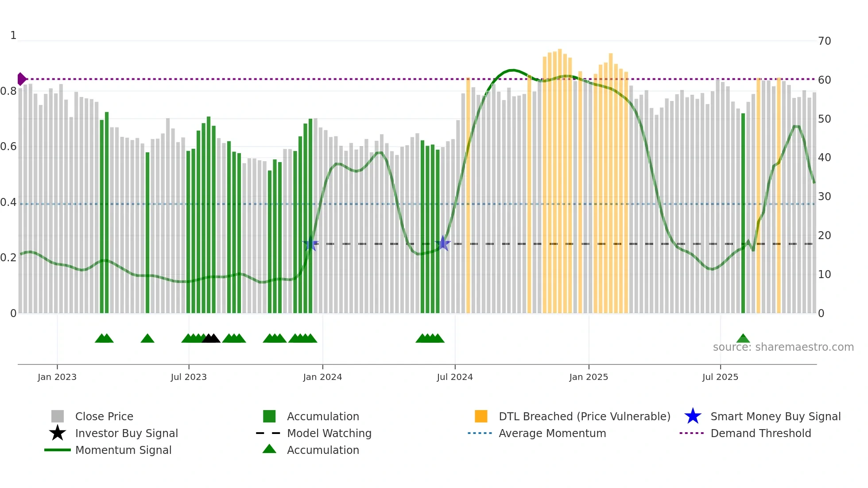Click the blue star on chart near Jul 2024
868x488 pixels.
pyautogui.click(x=442, y=243)
